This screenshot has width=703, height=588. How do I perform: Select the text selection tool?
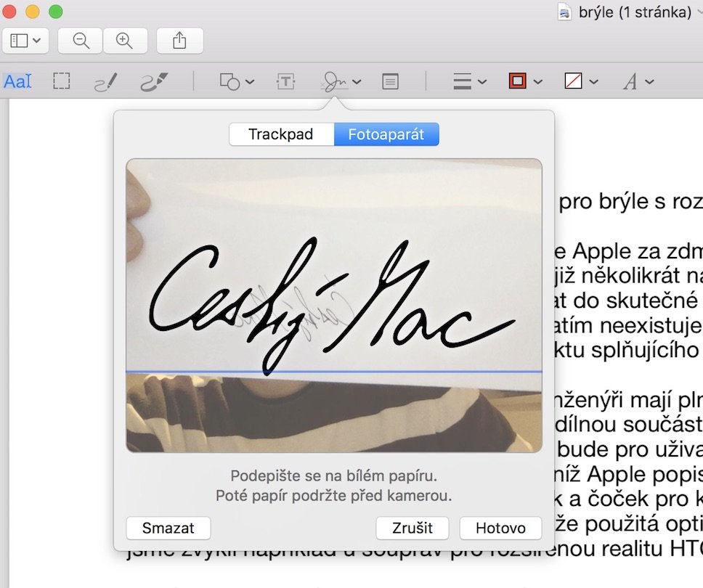(x=17, y=81)
